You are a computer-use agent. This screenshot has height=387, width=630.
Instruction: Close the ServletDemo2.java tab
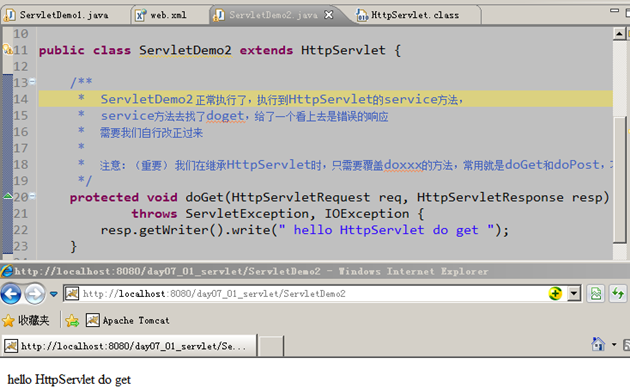tap(329, 15)
